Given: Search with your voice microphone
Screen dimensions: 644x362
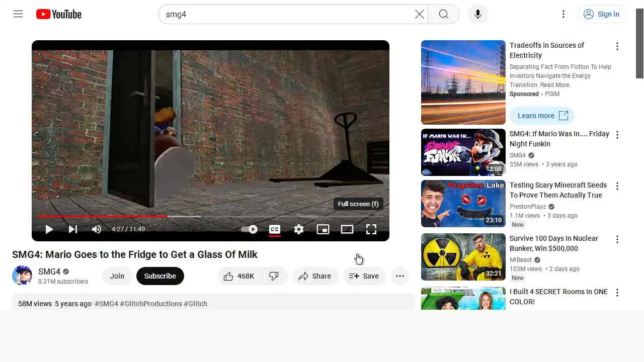Looking at the screenshot, I should point(478,14).
